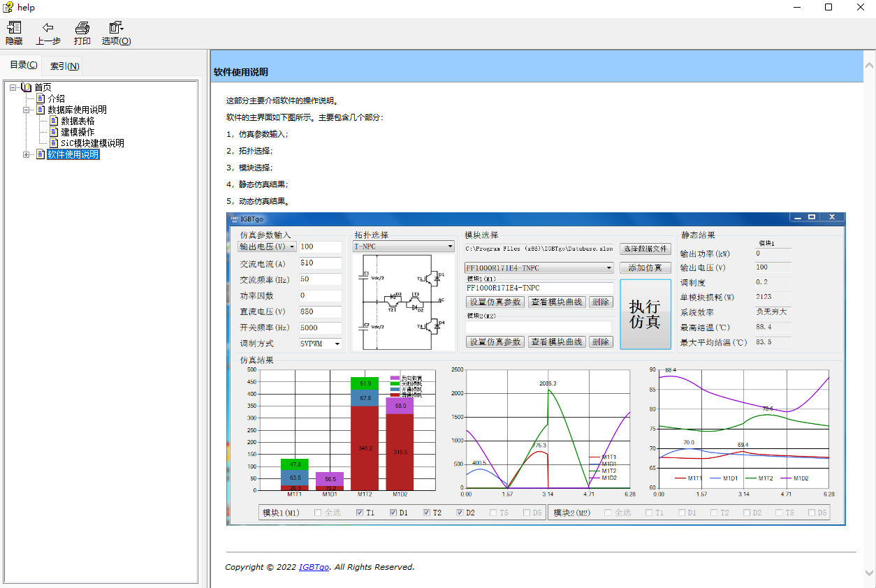Minimize the help window
This screenshot has height=588, width=876.
[798, 7]
